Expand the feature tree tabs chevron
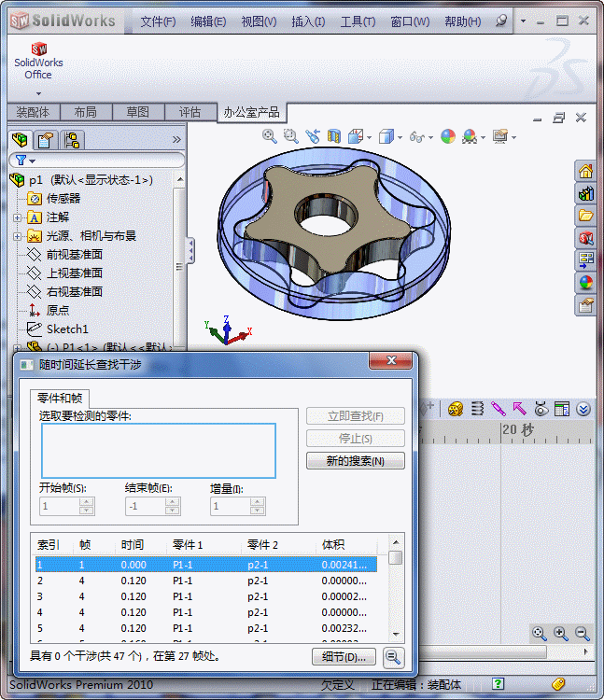The image size is (604, 700). coord(176,140)
